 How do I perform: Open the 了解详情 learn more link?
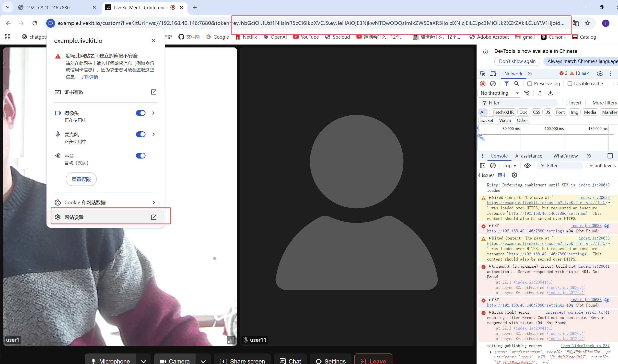[x=89, y=77]
